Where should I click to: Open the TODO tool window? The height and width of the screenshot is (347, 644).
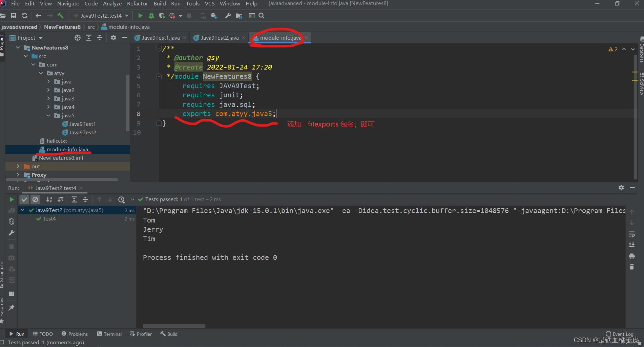point(43,334)
